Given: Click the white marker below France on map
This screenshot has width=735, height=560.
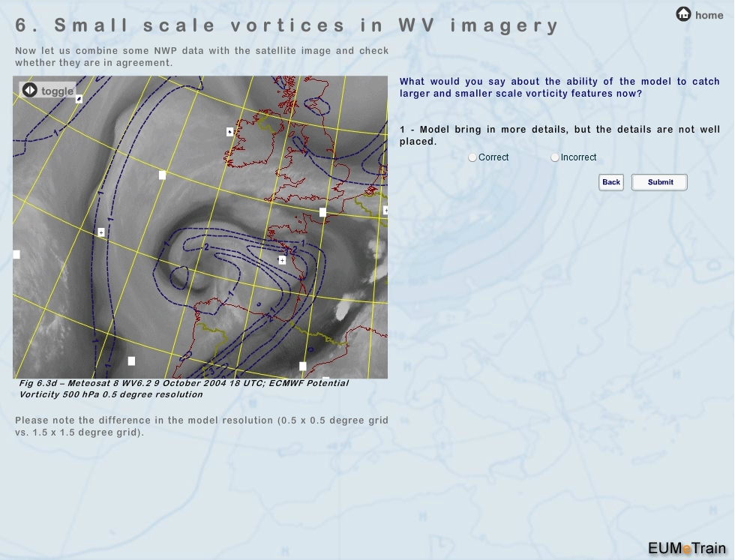Looking at the screenshot, I should [303, 367].
